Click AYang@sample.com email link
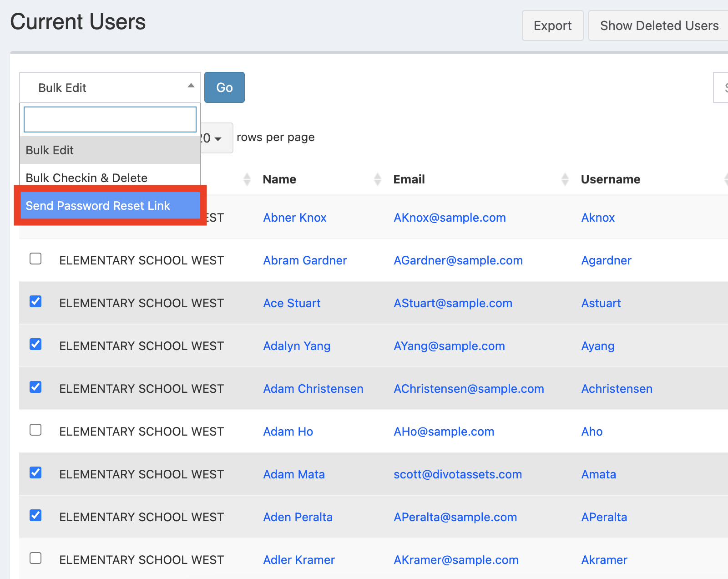 (x=449, y=346)
